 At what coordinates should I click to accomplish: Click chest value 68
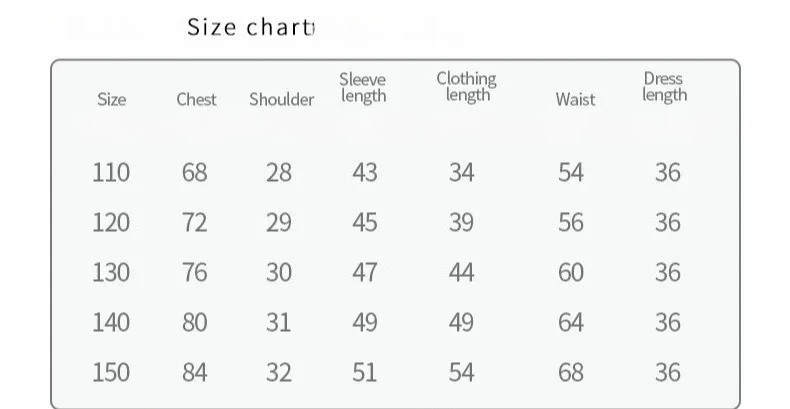[194, 172]
